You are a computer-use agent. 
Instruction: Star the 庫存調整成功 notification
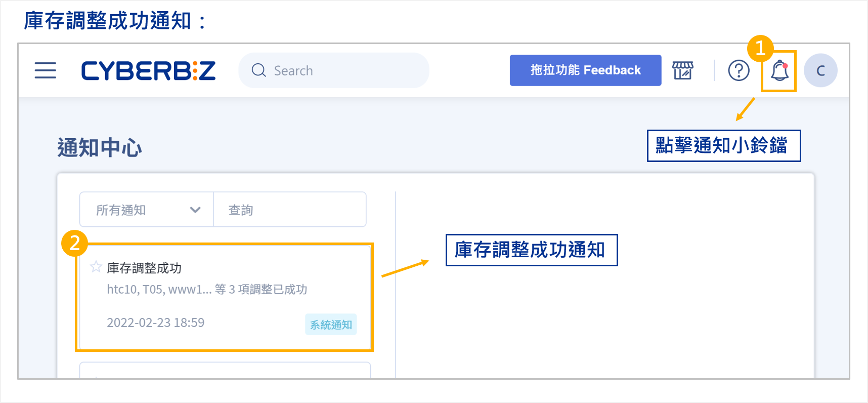[x=96, y=267]
